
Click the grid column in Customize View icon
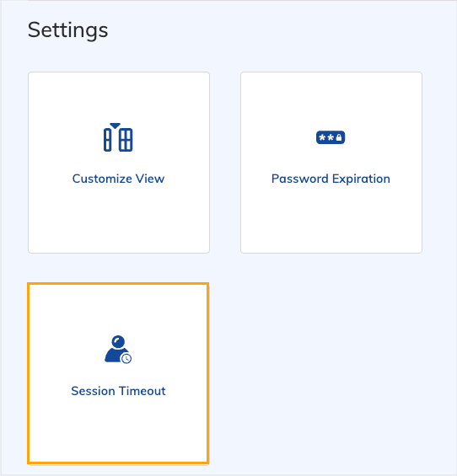click(x=126, y=140)
